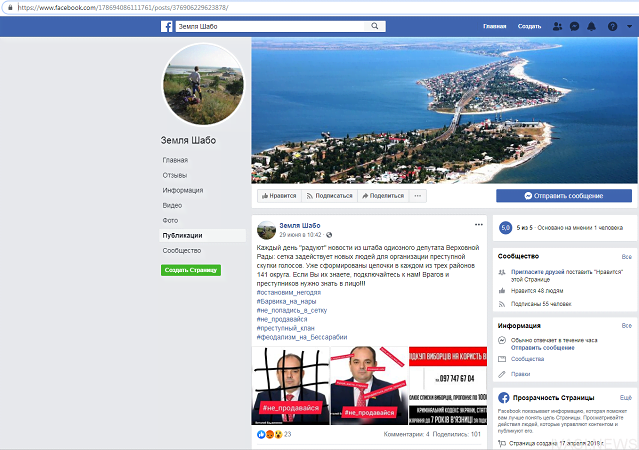The image size is (639, 450).
Task: Click Создать in top navigation
Action: tap(529, 26)
